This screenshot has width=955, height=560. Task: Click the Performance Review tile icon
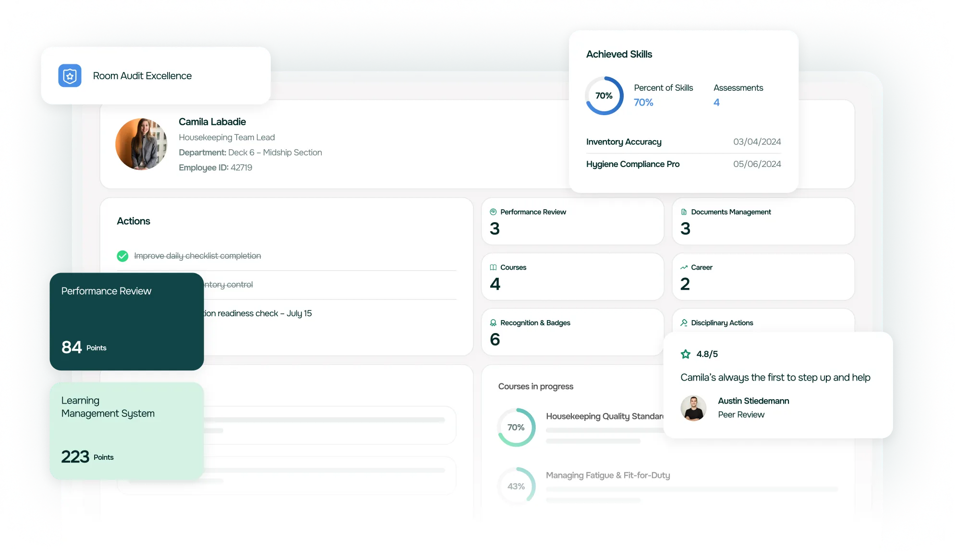[493, 212]
